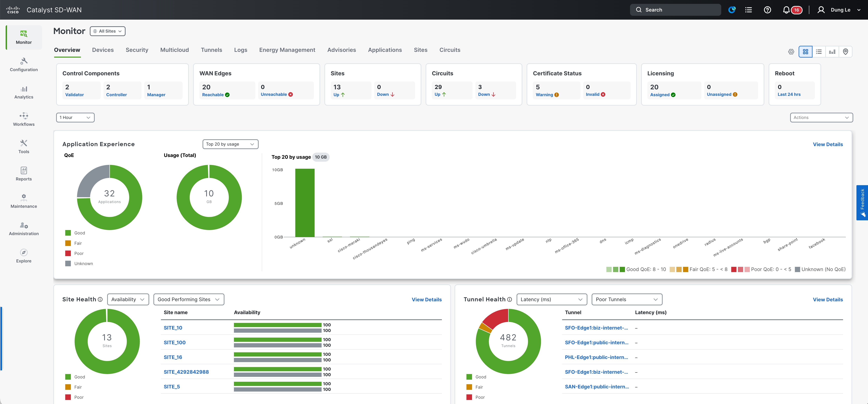Open the Top 20 by usage dropdown
The width and height of the screenshot is (868, 404).
tap(230, 144)
